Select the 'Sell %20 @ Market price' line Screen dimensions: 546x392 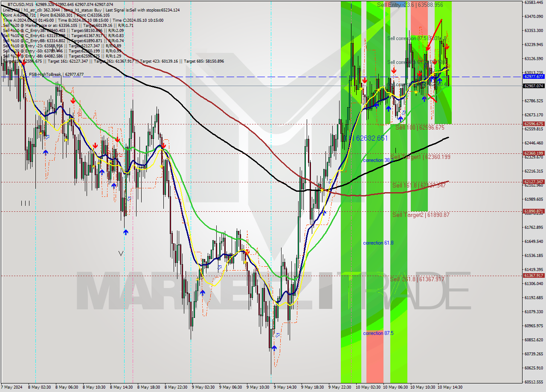click(x=68, y=26)
